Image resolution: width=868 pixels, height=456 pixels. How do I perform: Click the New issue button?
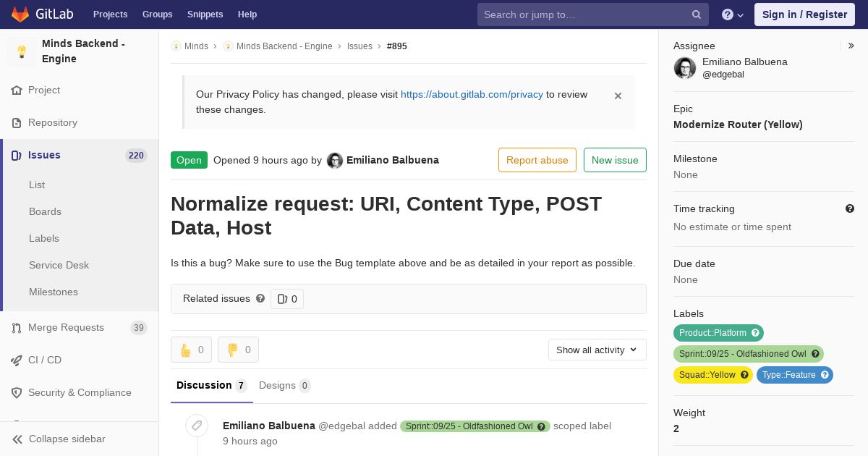[x=615, y=160]
